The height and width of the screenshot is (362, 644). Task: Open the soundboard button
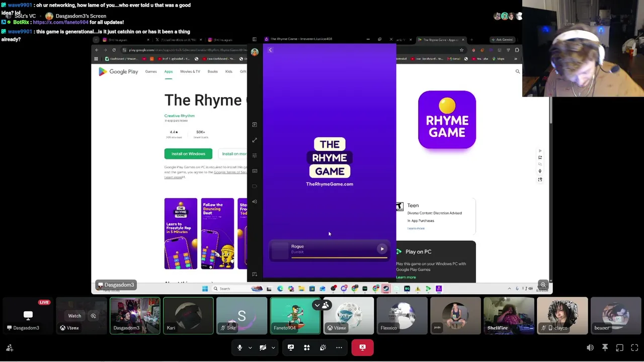pos(323,347)
